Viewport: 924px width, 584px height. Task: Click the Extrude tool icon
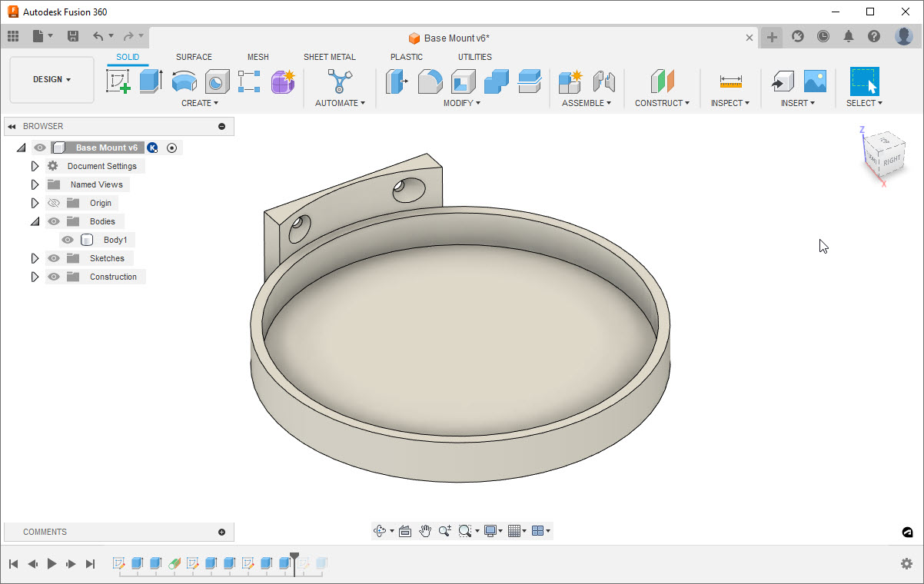point(151,81)
